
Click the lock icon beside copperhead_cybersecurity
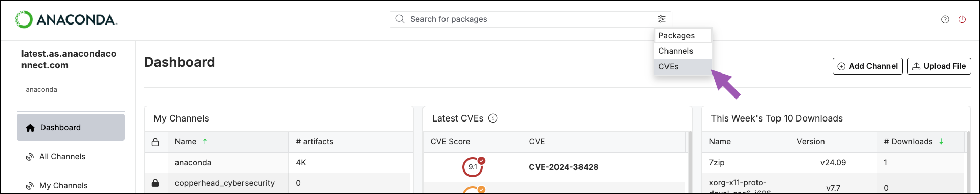click(155, 183)
